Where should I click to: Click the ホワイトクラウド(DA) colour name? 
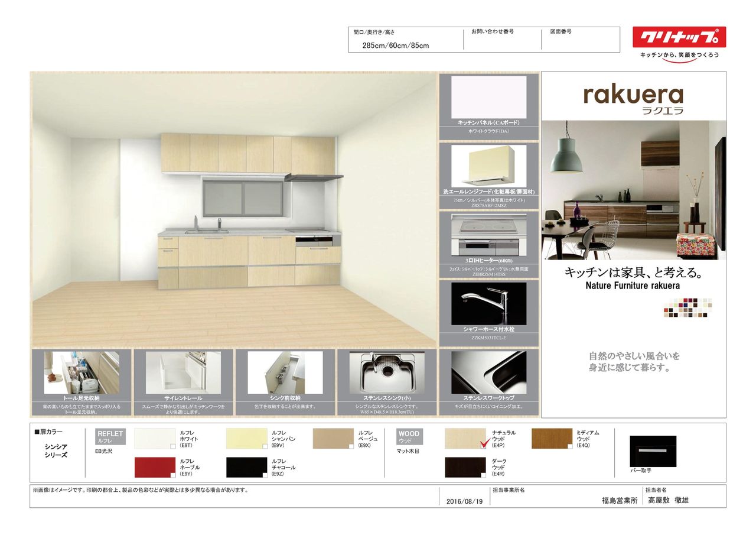[488, 131]
